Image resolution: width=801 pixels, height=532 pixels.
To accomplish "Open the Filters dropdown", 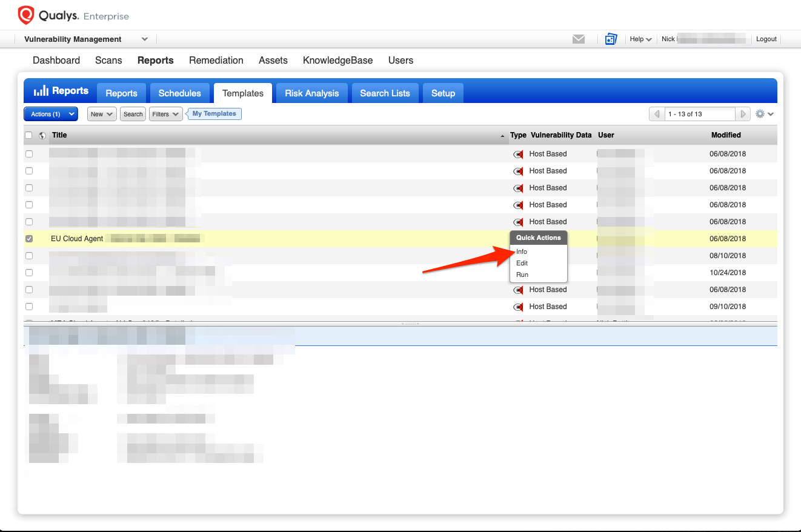I will [x=165, y=114].
